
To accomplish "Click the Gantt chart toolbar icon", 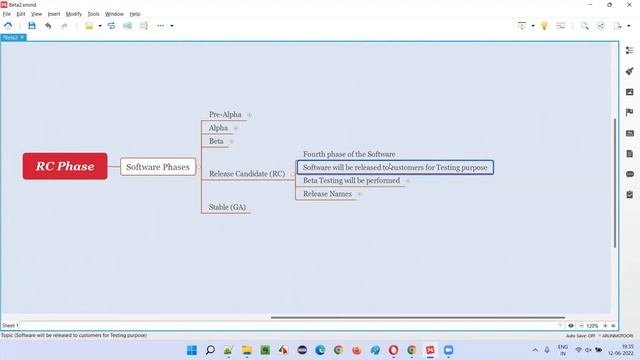I will tap(561, 26).
